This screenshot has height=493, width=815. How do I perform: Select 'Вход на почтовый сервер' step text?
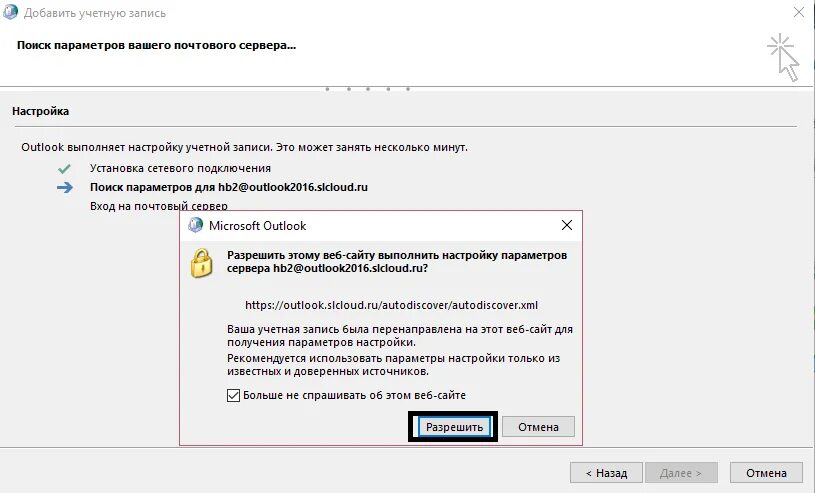click(159, 206)
